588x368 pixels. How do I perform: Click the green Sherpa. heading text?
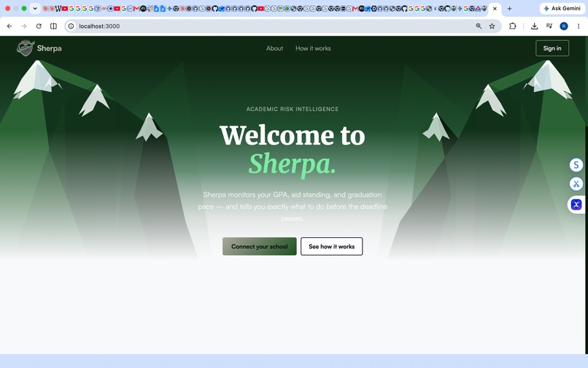coord(292,164)
